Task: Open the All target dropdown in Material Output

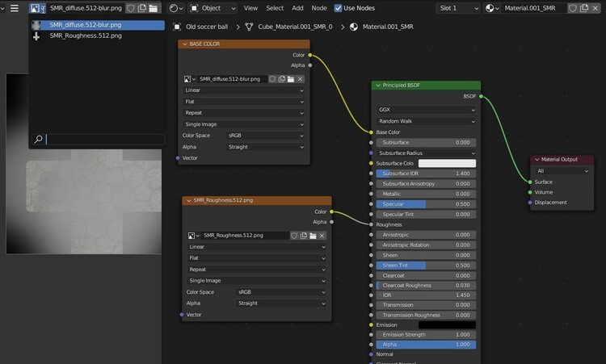Action: [x=562, y=171]
